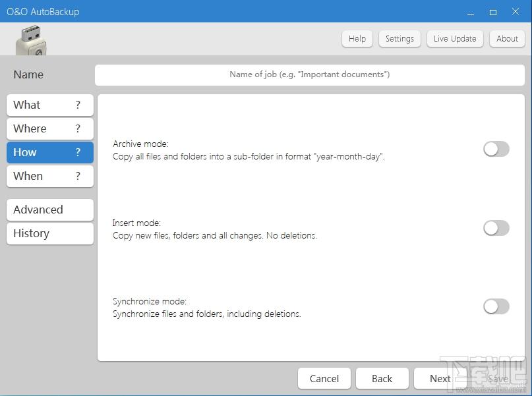Go to the When section

pos(50,177)
